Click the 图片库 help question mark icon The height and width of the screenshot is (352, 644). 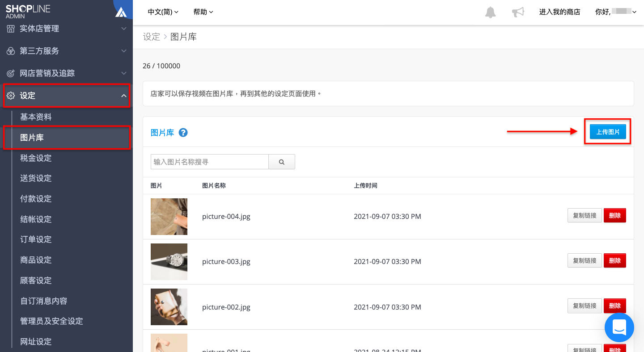[x=183, y=133]
